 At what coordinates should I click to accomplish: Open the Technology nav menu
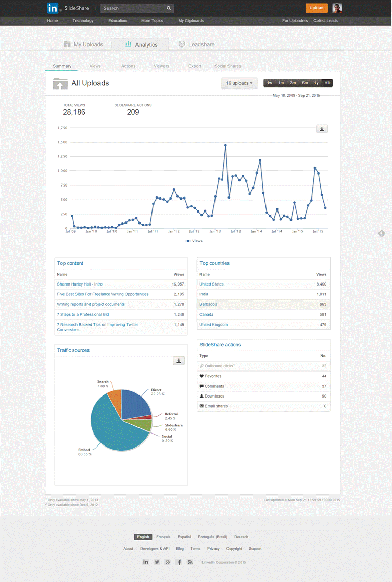[83, 21]
